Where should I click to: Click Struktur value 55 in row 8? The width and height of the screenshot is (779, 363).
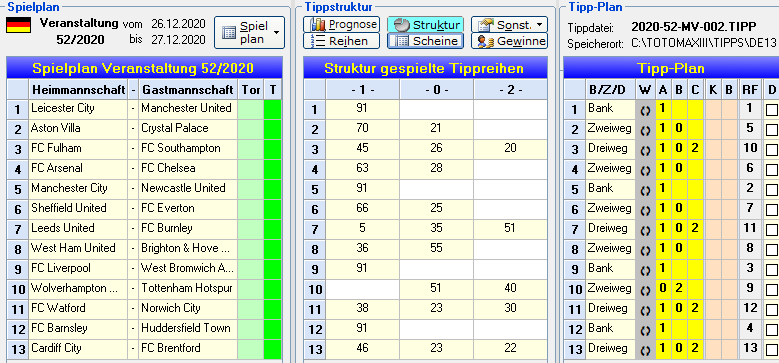(436, 248)
